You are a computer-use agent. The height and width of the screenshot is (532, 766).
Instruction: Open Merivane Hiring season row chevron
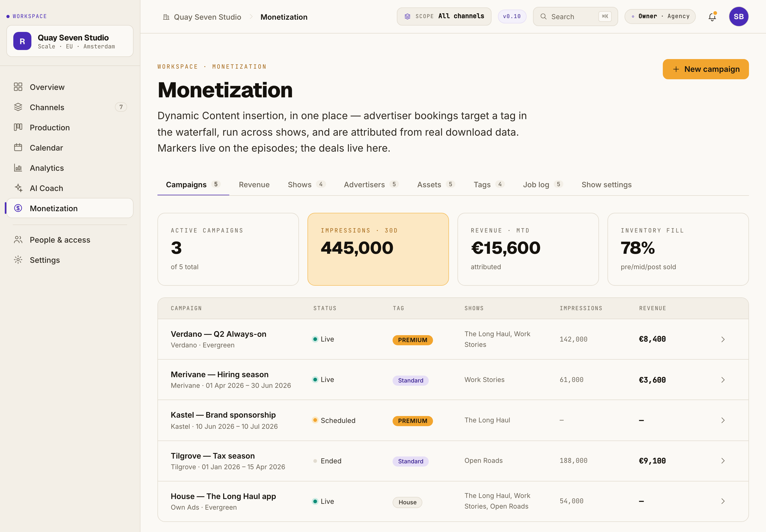[x=723, y=380]
